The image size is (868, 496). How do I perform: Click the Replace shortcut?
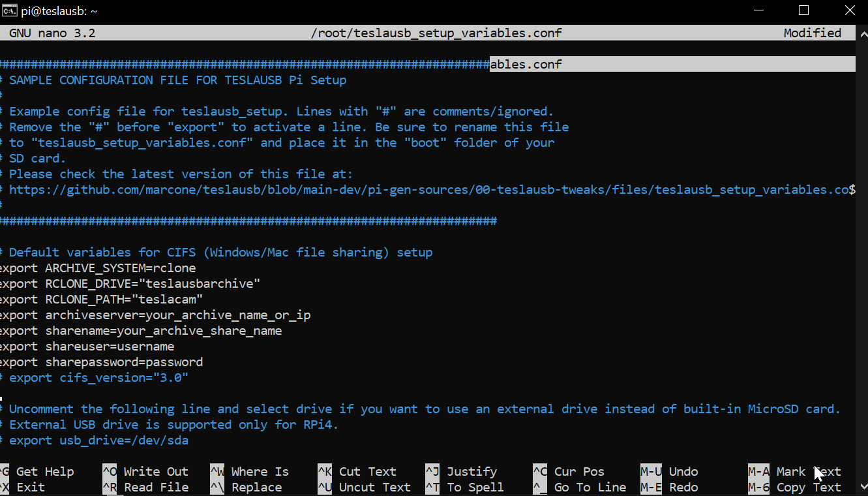(x=246, y=488)
